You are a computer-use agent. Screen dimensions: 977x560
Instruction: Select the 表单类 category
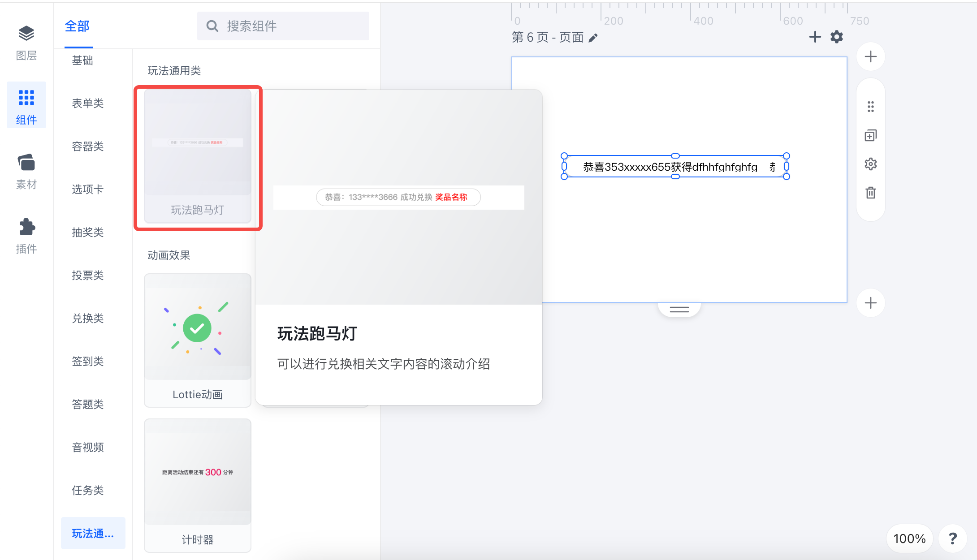pyautogui.click(x=88, y=103)
